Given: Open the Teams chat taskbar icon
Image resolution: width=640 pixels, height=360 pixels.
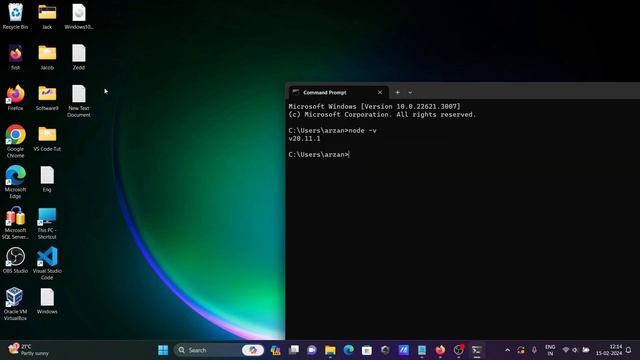Looking at the screenshot, I should [312, 350].
